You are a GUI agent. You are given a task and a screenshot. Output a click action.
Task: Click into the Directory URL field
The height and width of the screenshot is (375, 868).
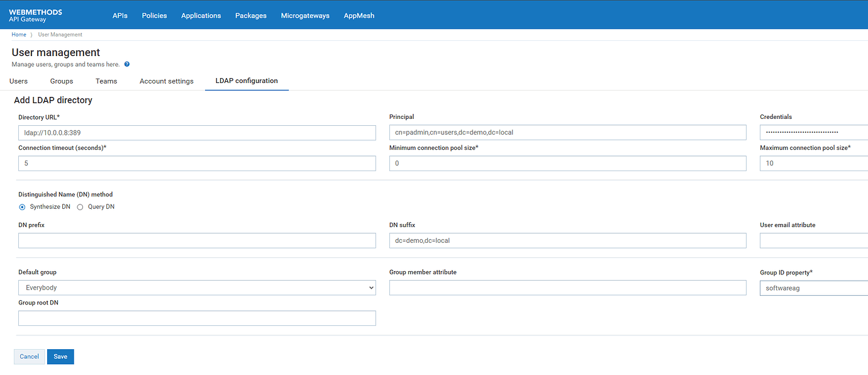197,133
